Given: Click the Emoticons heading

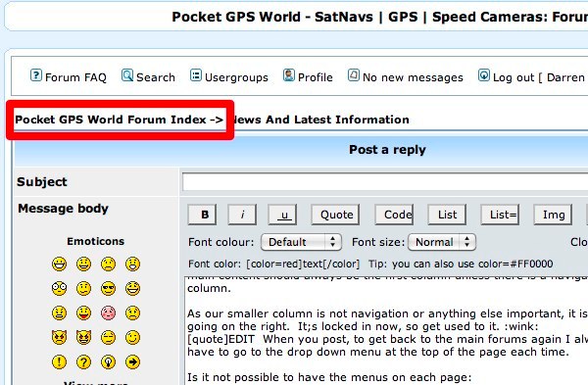Looking at the screenshot, I should [x=96, y=241].
